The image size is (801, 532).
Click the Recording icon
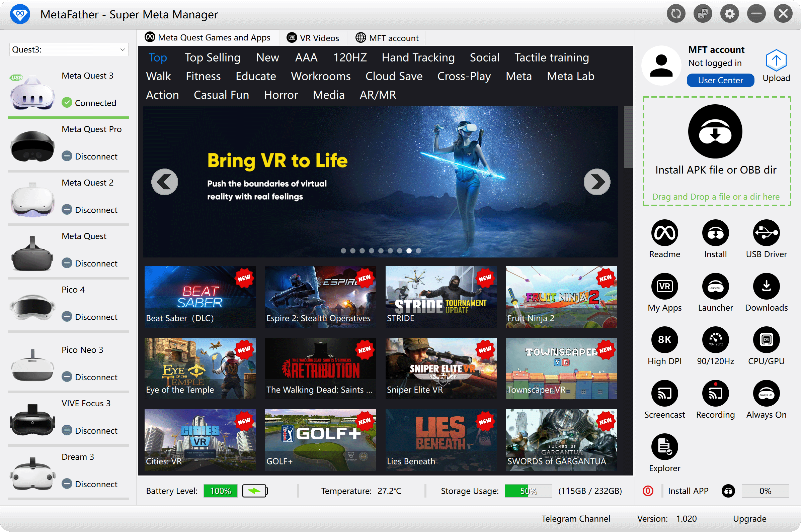715,394
